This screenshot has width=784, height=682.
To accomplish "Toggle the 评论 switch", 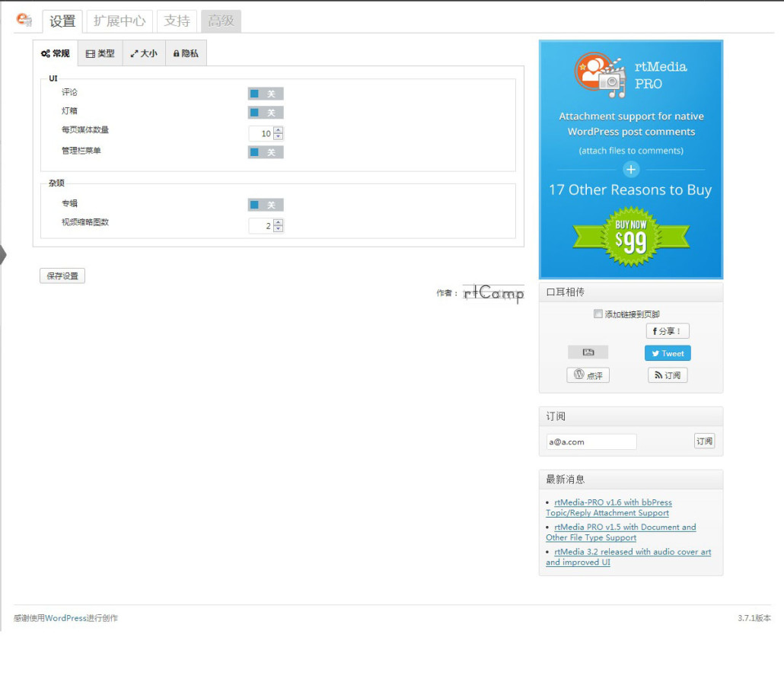I will pos(266,94).
